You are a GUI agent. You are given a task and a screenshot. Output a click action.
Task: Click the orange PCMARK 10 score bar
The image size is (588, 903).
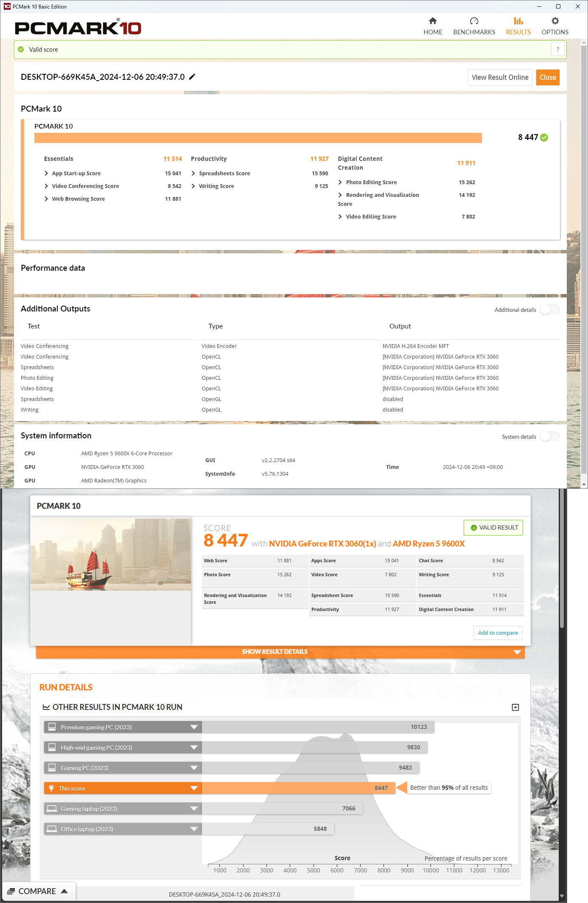pos(258,138)
